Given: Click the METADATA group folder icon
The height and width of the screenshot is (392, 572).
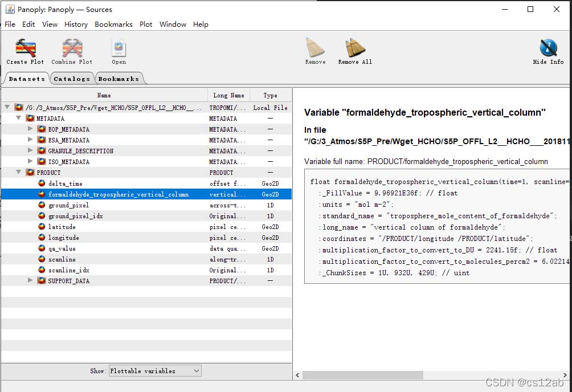Looking at the screenshot, I should coord(30,119).
